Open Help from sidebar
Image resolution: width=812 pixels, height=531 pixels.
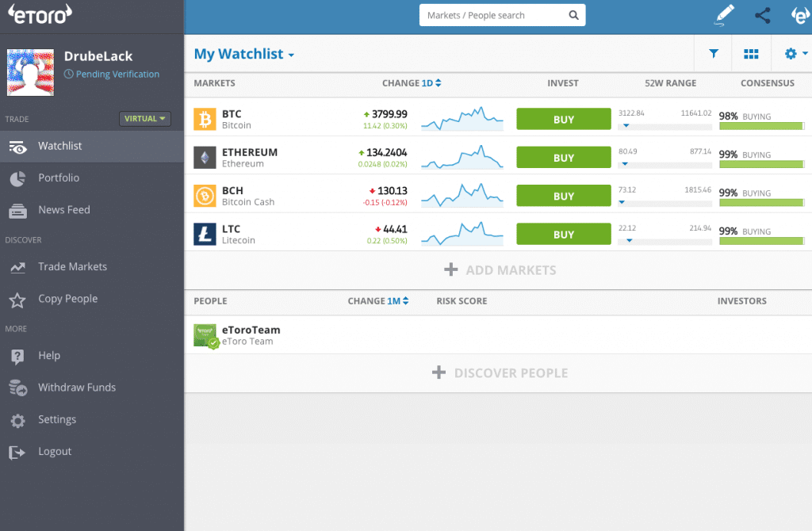49,356
